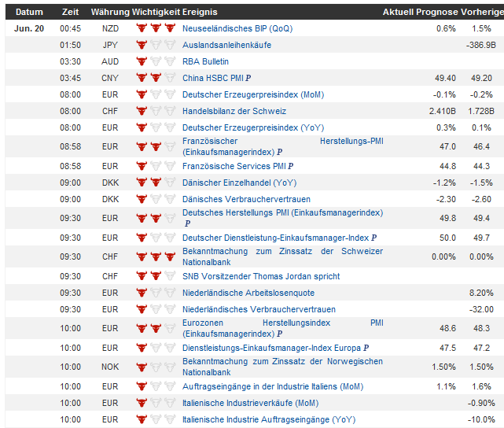The image size is (504, 428).
Task: Click third bull icon in Neuseeländisches BIP row
Action: click(170, 28)
